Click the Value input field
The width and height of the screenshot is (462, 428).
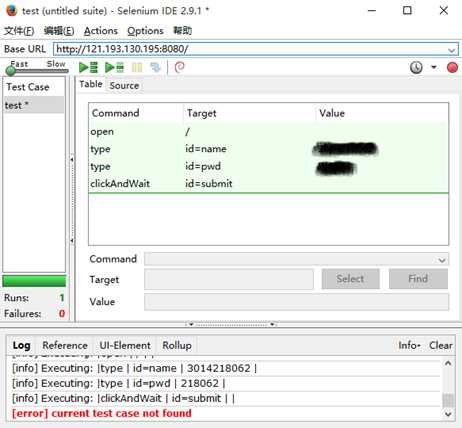pos(296,302)
